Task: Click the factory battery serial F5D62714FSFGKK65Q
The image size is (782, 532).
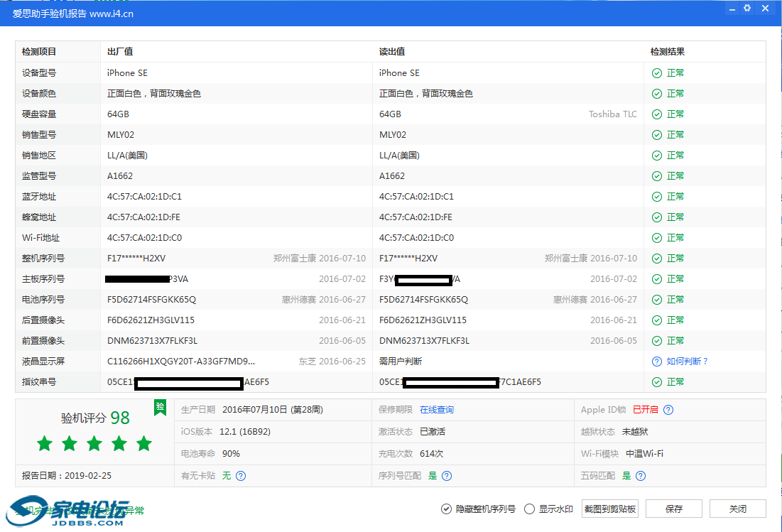Action: (151, 300)
